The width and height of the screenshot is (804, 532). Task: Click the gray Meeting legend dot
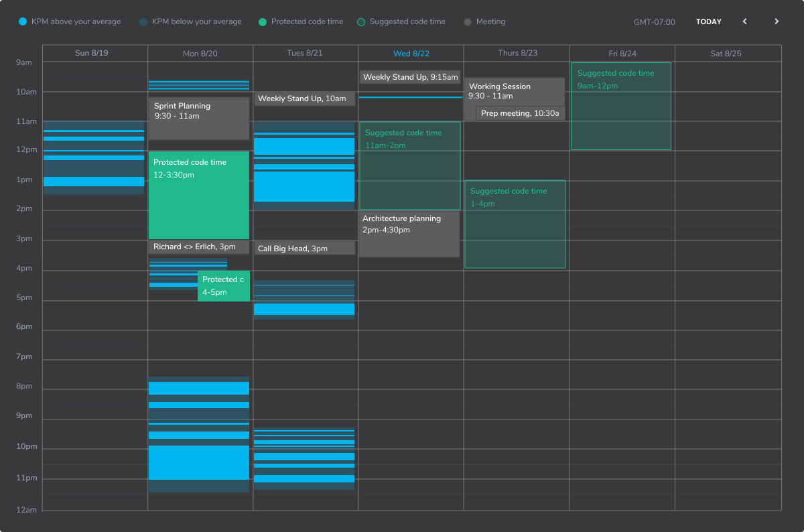tap(468, 21)
